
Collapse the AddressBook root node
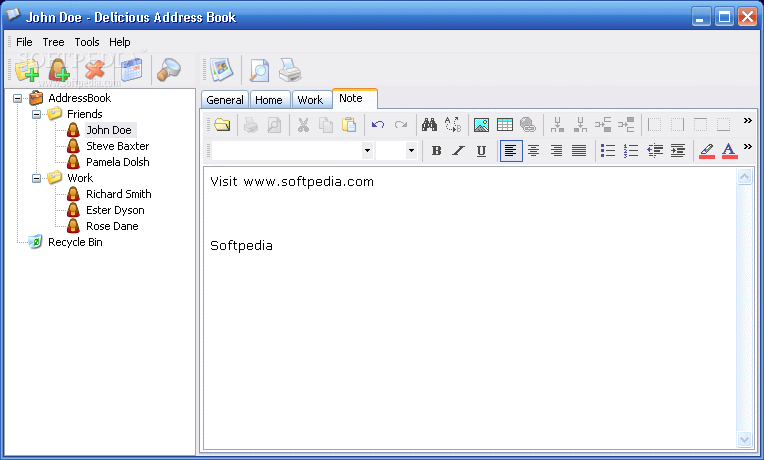pyautogui.click(x=18, y=98)
